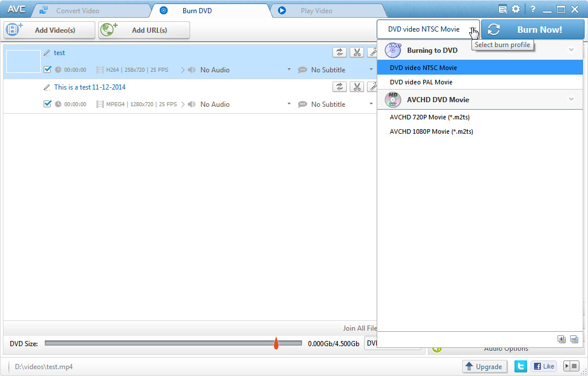Click the loop/convert icon on test row
The image size is (588, 376).
(x=339, y=52)
